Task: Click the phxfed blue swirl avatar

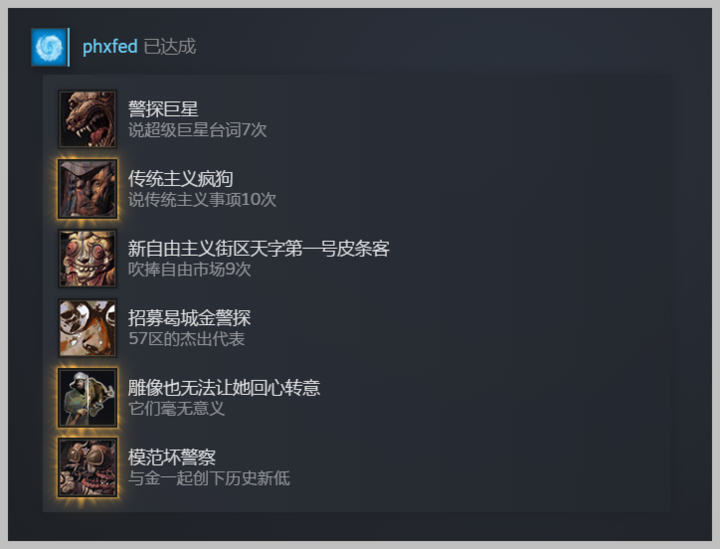Action: coord(49,47)
